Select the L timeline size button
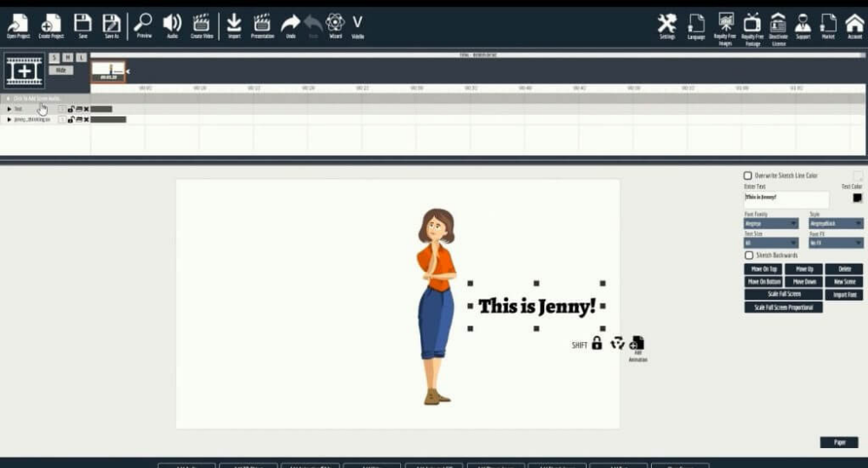The height and width of the screenshot is (468, 868). (x=82, y=57)
